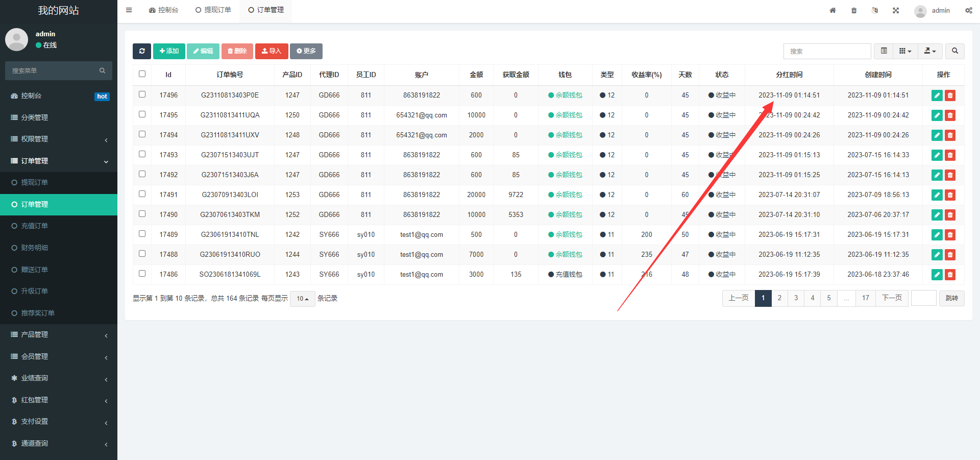Go to page 2 in pagination

(x=779, y=298)
